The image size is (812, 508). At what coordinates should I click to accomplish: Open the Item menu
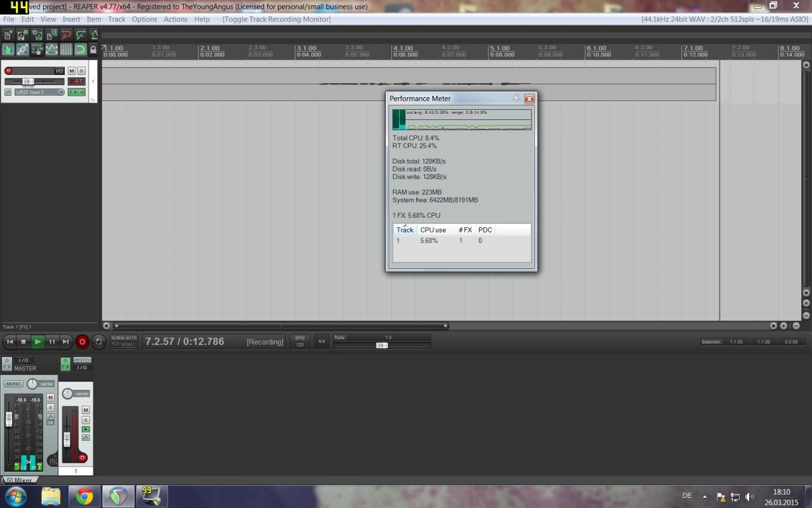94,19
